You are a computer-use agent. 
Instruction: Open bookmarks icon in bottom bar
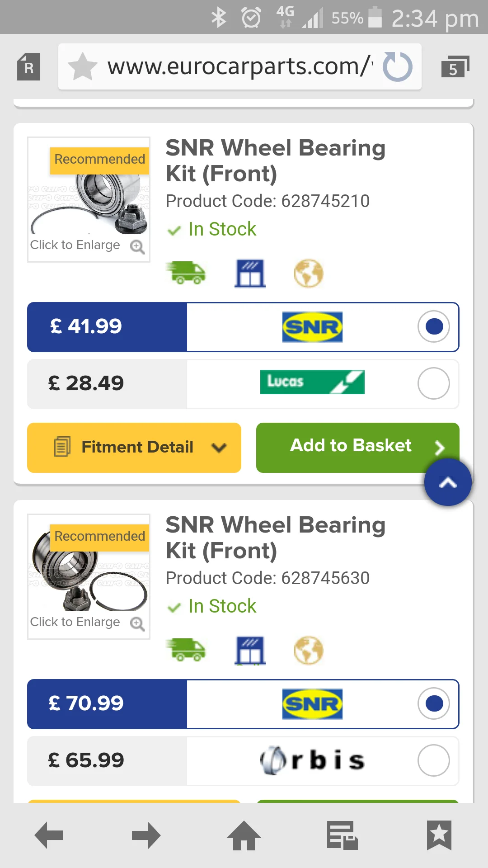[x=439, y=835]
